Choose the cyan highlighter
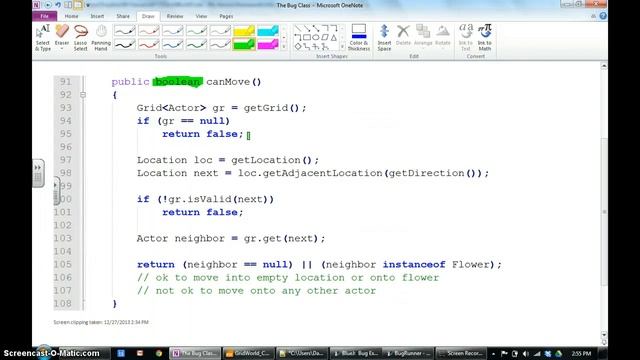This screenshot has height=360, width=640. [268, 31]
